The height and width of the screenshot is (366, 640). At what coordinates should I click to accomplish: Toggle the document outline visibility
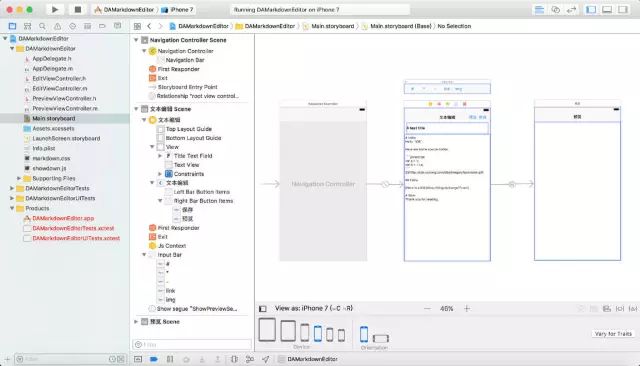click(263, 309)
